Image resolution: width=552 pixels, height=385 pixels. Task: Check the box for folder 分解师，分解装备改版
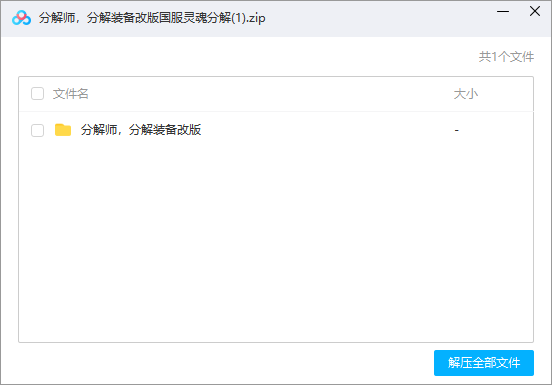37,130
